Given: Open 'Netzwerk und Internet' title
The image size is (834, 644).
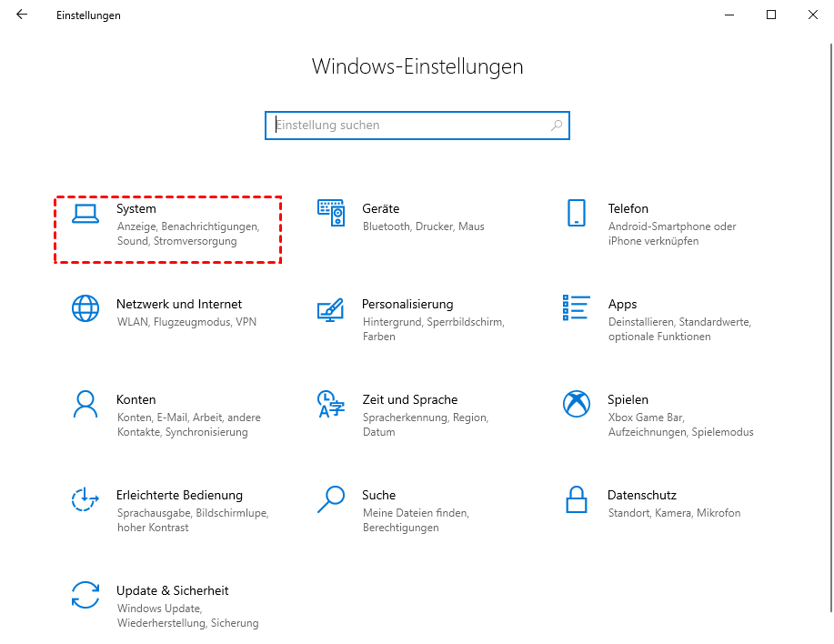Looking at the screenshot, I should [x=179, y=304].
